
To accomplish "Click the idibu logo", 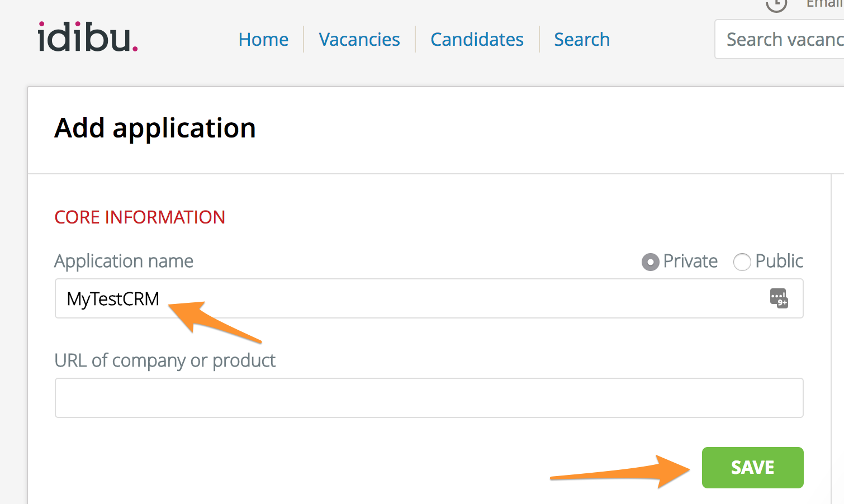I will (x=88, y=37).
